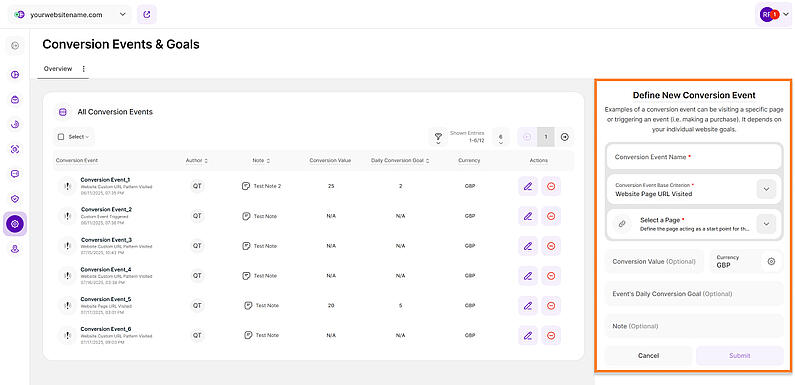
Task: Open the filter icon above the table
Action: pyautogui.click(x=438, y=137)
